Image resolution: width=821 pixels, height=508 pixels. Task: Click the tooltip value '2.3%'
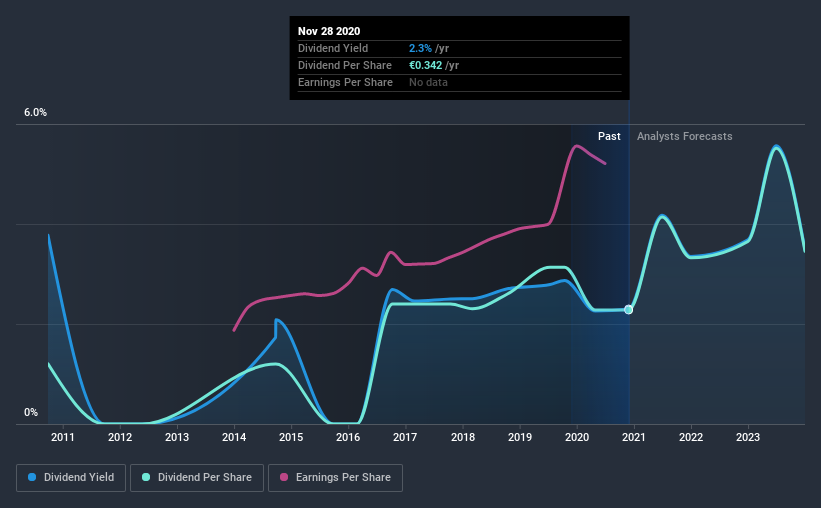pyautogui.click(x=420, y=48)
